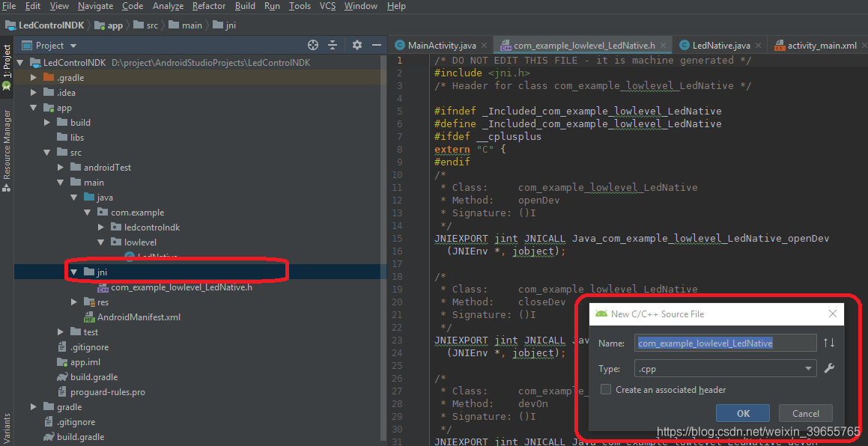The width and height of the screenshot is (868, 446).
Task: Click Cancel in New C/C++ Source File dialog
Action: click(805, 413)
